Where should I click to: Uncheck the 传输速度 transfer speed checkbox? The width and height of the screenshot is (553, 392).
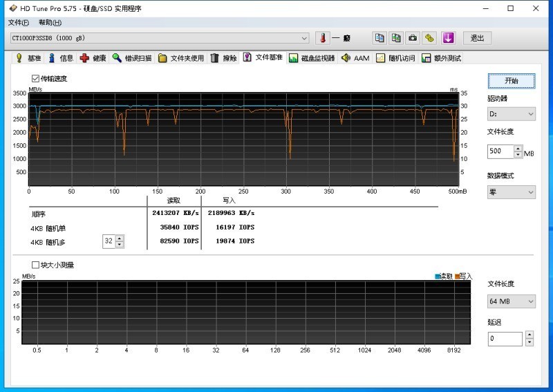pos(36,79)
